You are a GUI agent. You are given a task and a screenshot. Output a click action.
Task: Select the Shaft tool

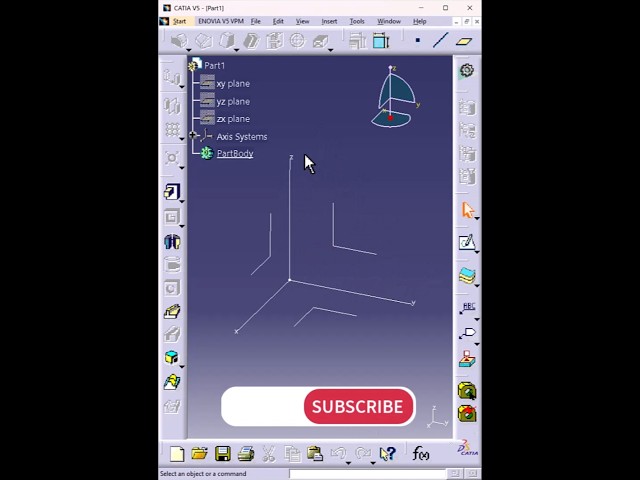172,242
